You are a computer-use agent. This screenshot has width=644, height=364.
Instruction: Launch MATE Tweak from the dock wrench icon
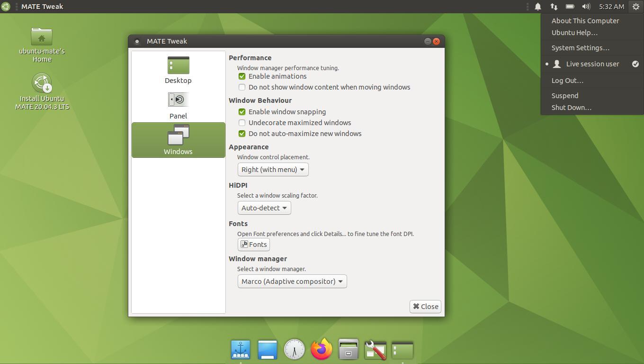pyautogui.click(x=375, y=349)
